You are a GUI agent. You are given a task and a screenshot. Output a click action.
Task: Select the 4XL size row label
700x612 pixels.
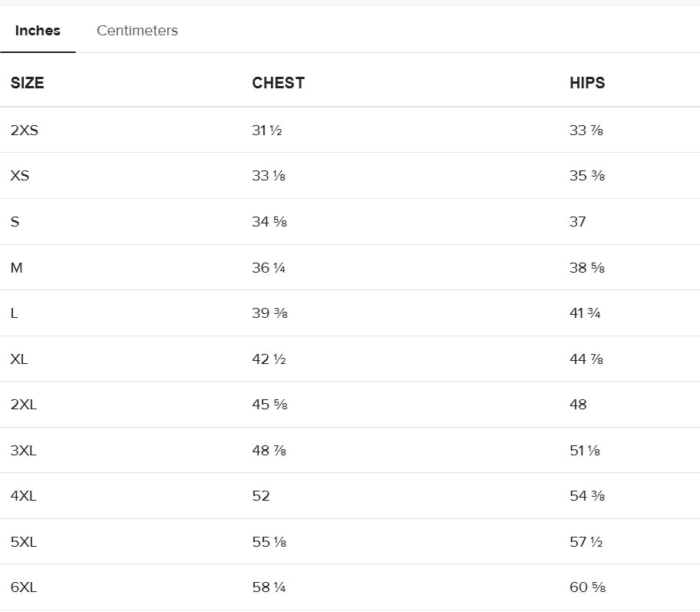point(24,496)
